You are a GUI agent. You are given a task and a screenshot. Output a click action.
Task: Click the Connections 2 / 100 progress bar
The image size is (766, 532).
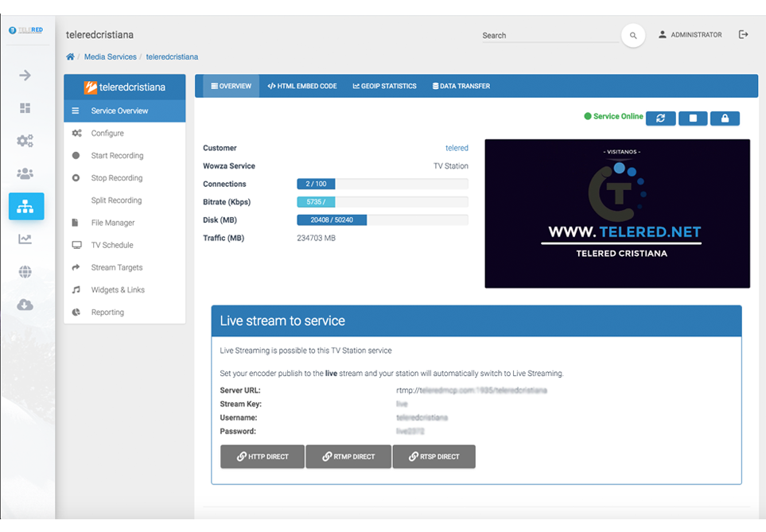point(383,184)
